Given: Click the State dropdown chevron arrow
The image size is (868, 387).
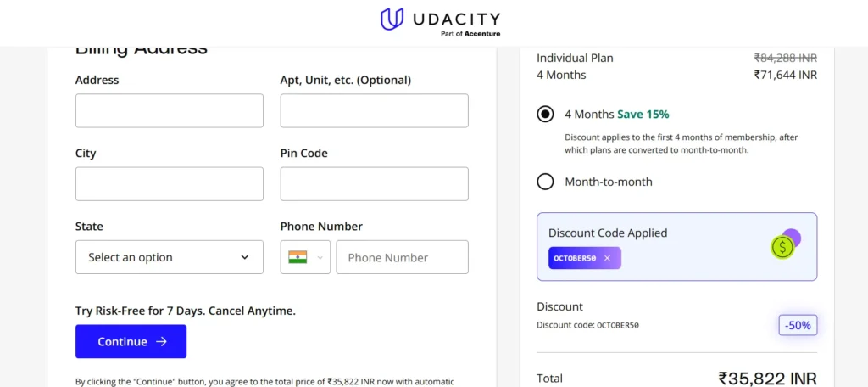Looking at the screenshot, I should pos(245,257).
